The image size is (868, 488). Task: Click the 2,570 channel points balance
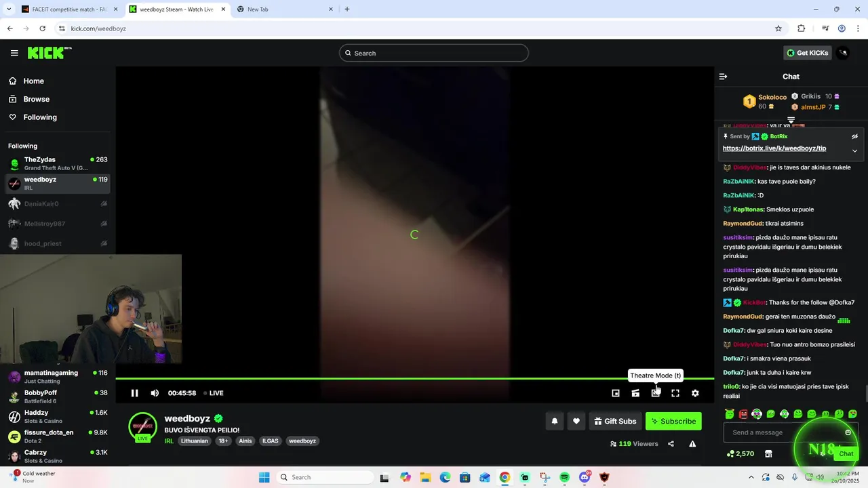point(740,453)
